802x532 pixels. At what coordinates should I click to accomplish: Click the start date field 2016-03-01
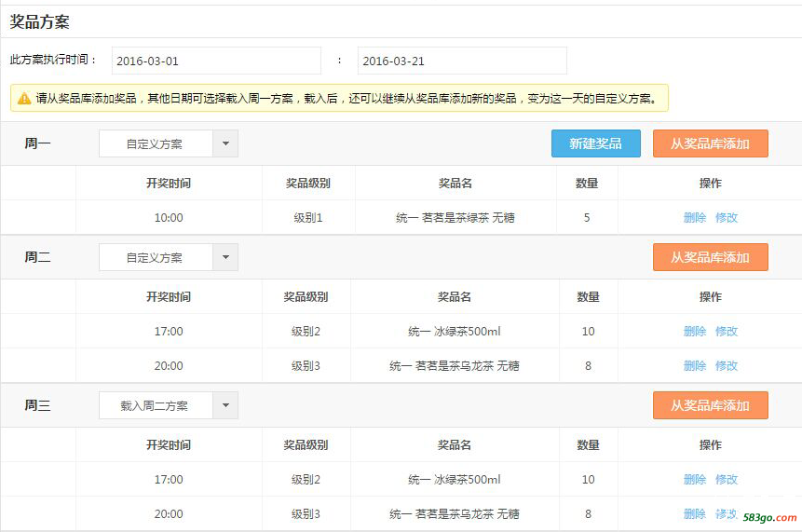216,61
